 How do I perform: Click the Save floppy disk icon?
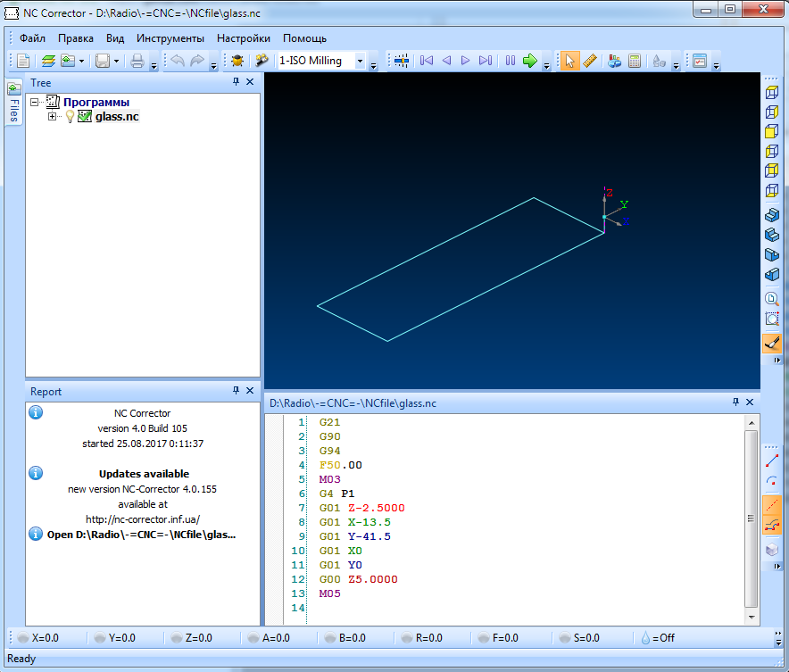click(x=103, y=61)
